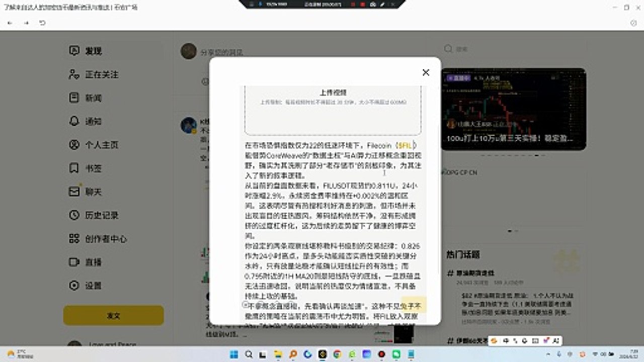Screen dimensions: 644x362
Task: Click the 聊天 envelope icon
Action: coord(74,192)
